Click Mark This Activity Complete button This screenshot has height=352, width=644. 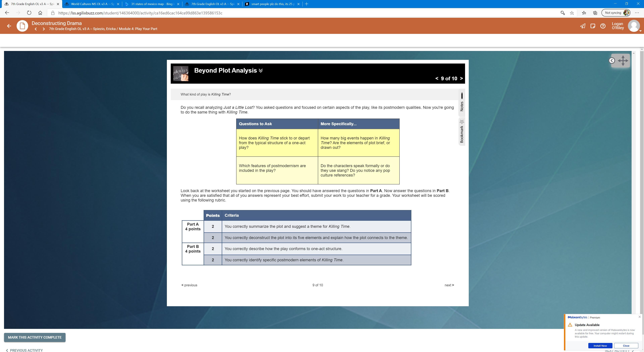click(x=35, y=337)
